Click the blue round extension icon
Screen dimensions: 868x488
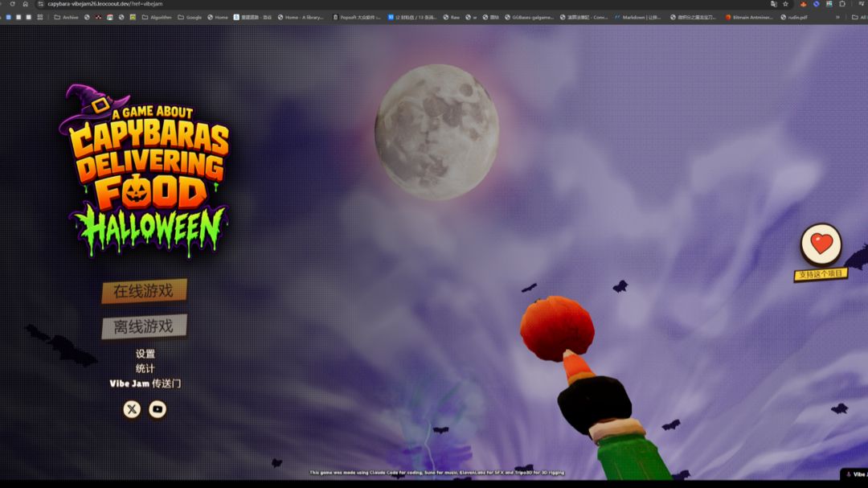[816, 4]
